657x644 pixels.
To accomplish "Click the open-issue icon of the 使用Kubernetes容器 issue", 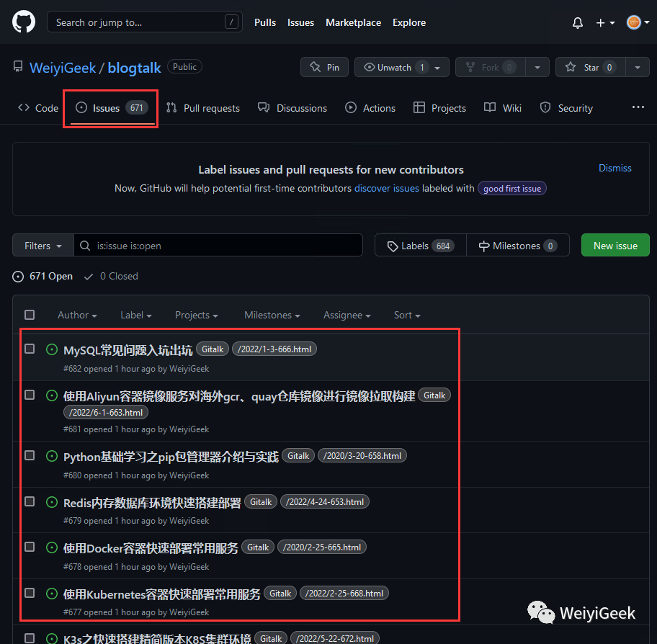I will (52, 594).
